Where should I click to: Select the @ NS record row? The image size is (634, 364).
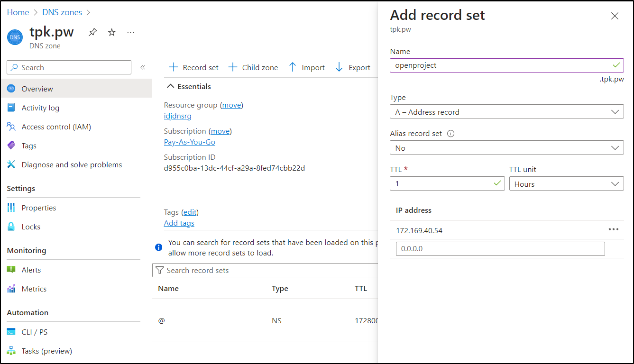pyautogui.click(x=265, y=320)
